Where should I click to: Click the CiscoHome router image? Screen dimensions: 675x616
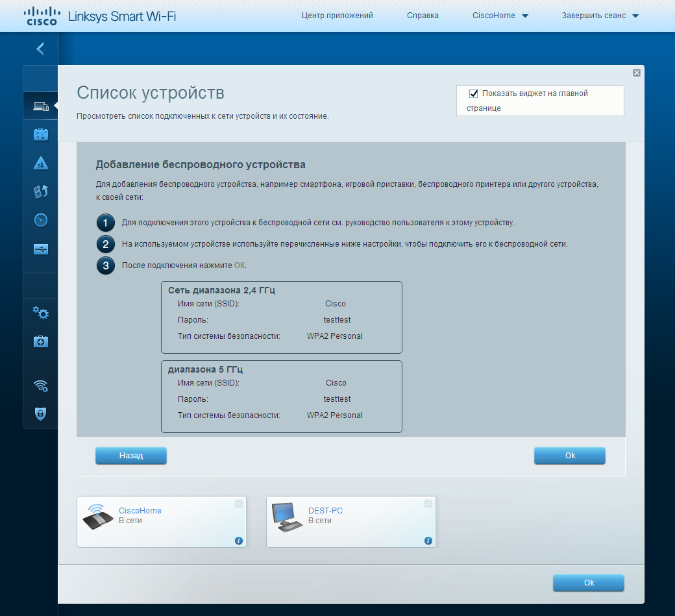pyautogui.click(x=98, y=517)
